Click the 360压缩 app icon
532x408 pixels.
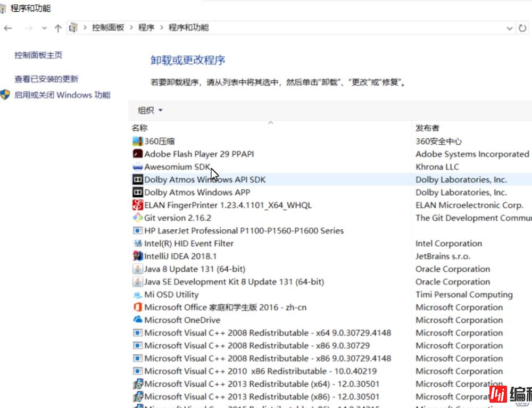coord(138,140)
